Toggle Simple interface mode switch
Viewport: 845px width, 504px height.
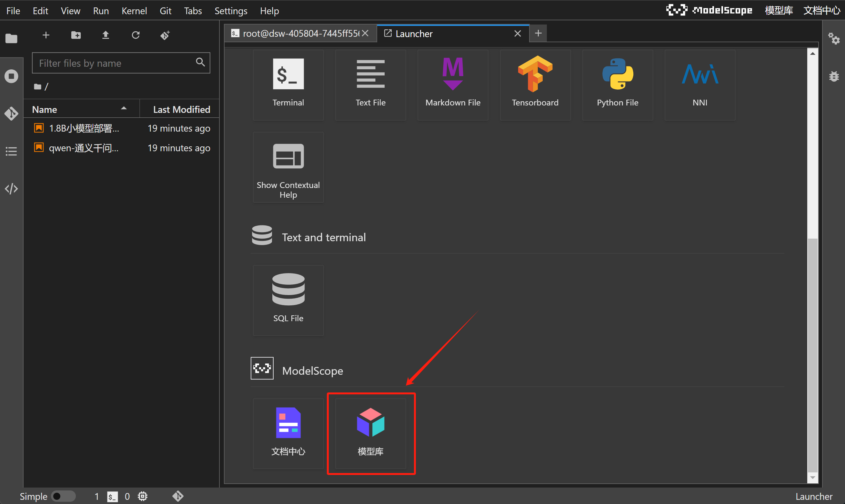64,496
